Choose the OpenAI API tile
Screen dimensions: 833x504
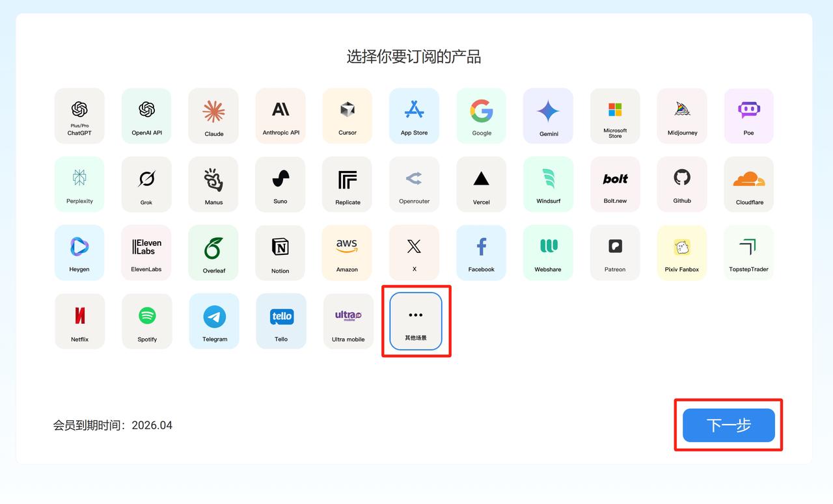(x=146, y=116)
